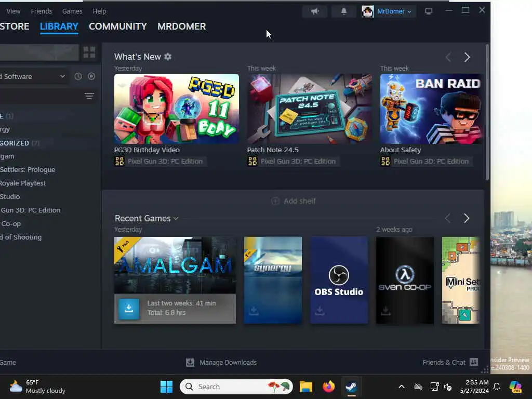The height and width of the screenshot is (399, 532).
Task: Open What's New settings gear
Action: (168, 57)
